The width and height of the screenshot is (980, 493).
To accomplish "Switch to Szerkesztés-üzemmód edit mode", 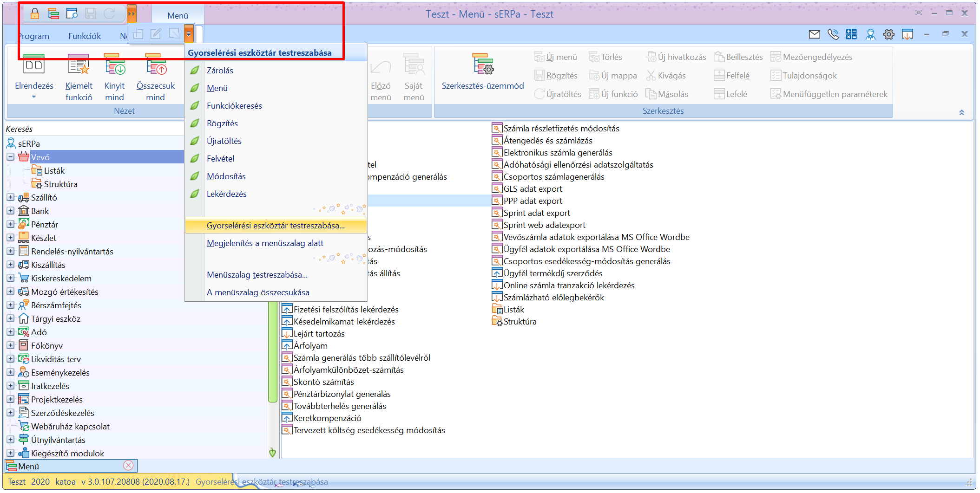I will (483, 72).
